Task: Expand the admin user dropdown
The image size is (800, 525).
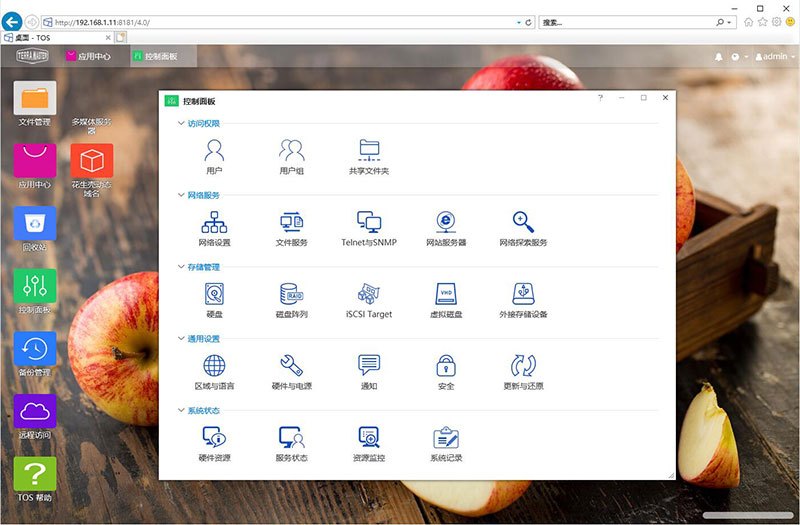Action: (x=773, y=57)
